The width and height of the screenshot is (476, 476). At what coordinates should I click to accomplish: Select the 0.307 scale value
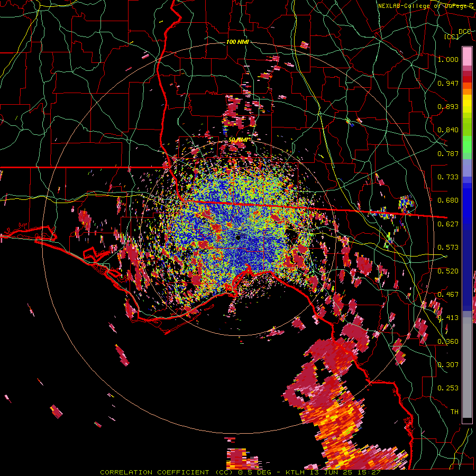point(448,365)
